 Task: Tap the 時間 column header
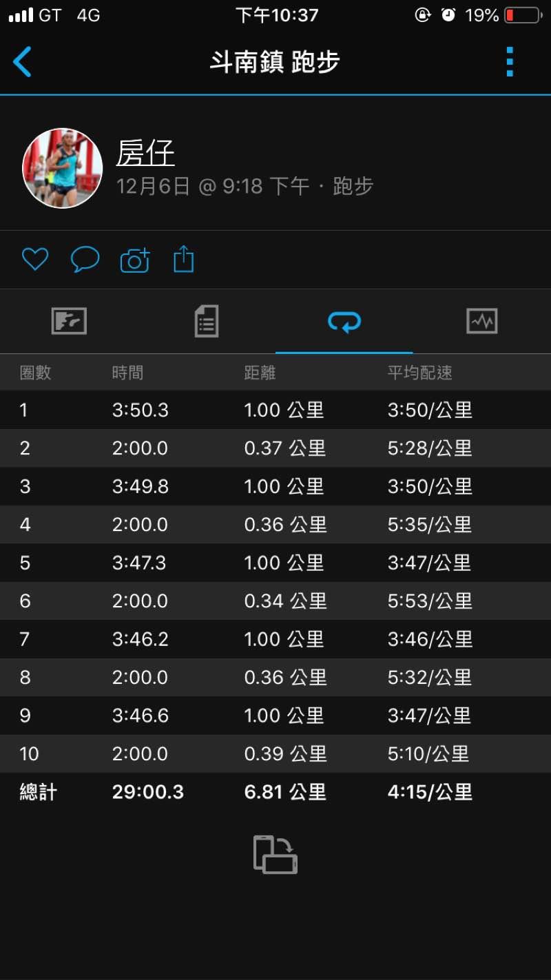pyautogui.click(x=128, y=373)
